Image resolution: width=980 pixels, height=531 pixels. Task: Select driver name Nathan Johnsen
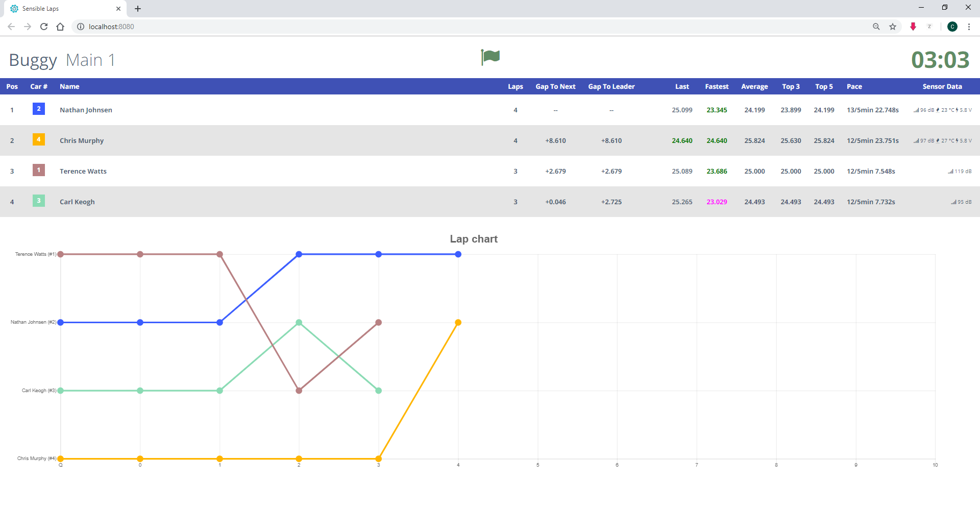click(x=86, y=110)
